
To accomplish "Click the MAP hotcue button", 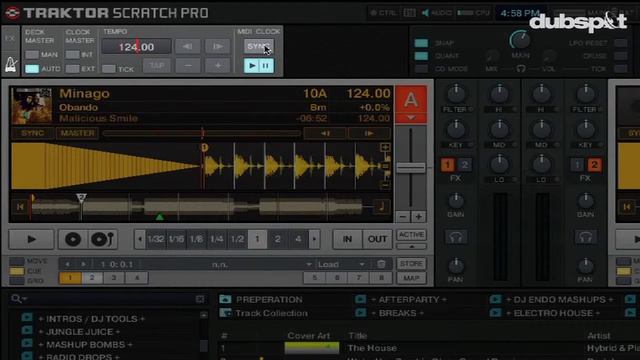I will coord(411,278).
